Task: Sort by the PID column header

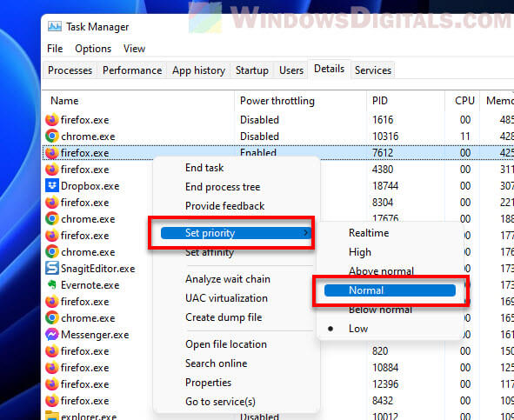Action: pyautogui.click(x=379, y=100)
